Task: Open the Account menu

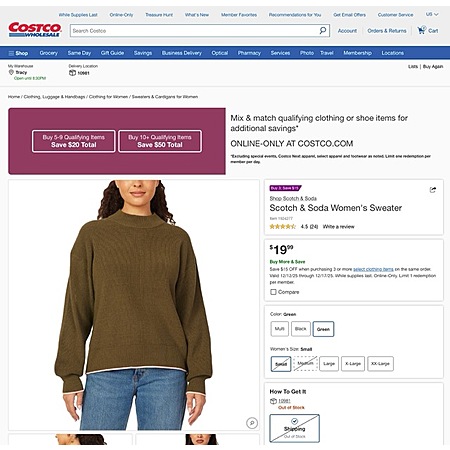Action: (347, 31)
